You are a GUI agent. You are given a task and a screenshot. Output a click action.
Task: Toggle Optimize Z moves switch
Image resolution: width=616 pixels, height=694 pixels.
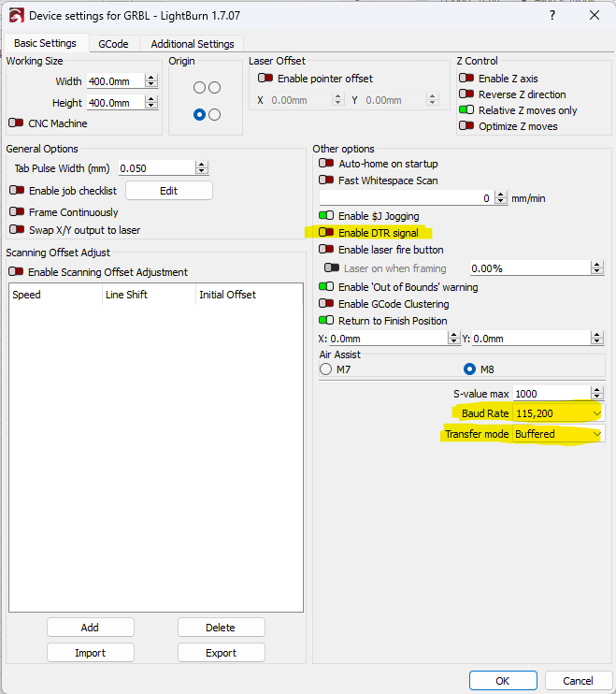click(x=466, y=125)
